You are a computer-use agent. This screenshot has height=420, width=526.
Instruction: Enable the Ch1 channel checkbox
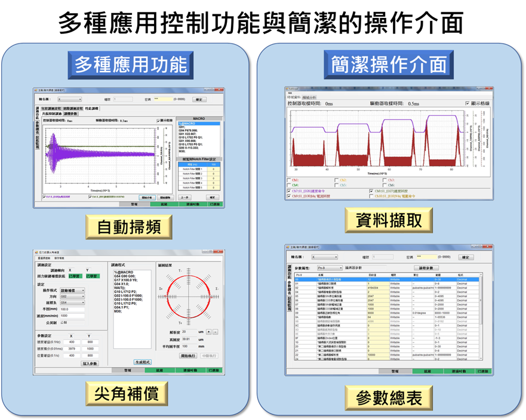point(290,180)
